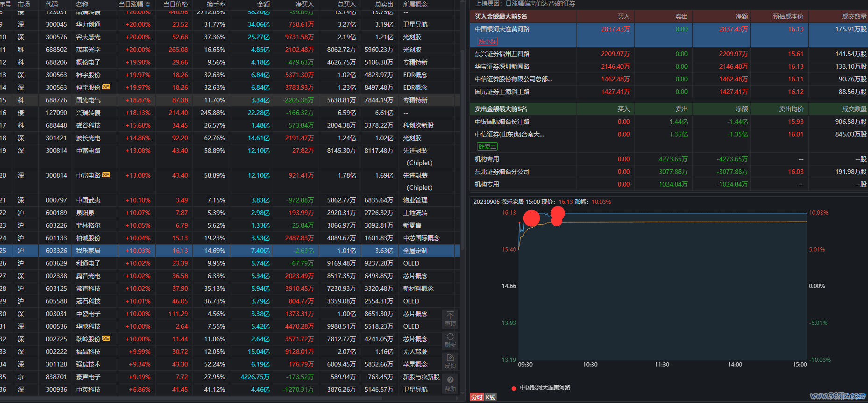Click the 3日 badge beside 神宇股份
Viewport: 868px width, 403px height.
[x=107, y=87]
